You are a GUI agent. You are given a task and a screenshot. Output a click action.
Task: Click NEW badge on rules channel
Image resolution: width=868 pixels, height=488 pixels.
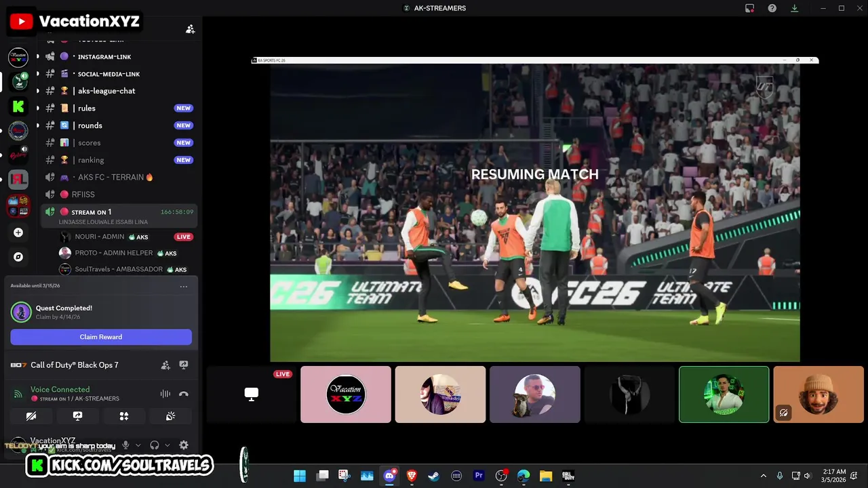(183, 108)
